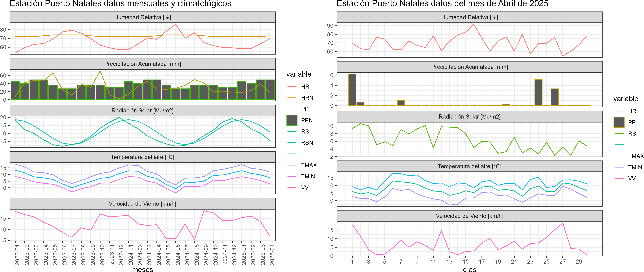
Task: Click the HR legend entry in left chart legend
Action: pos(298,87)
